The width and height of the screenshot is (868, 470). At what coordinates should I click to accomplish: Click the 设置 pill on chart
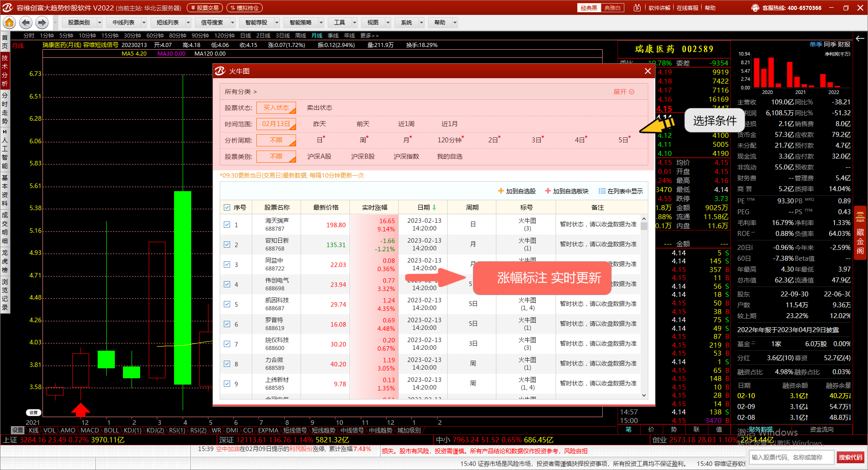tap(34, 413)
